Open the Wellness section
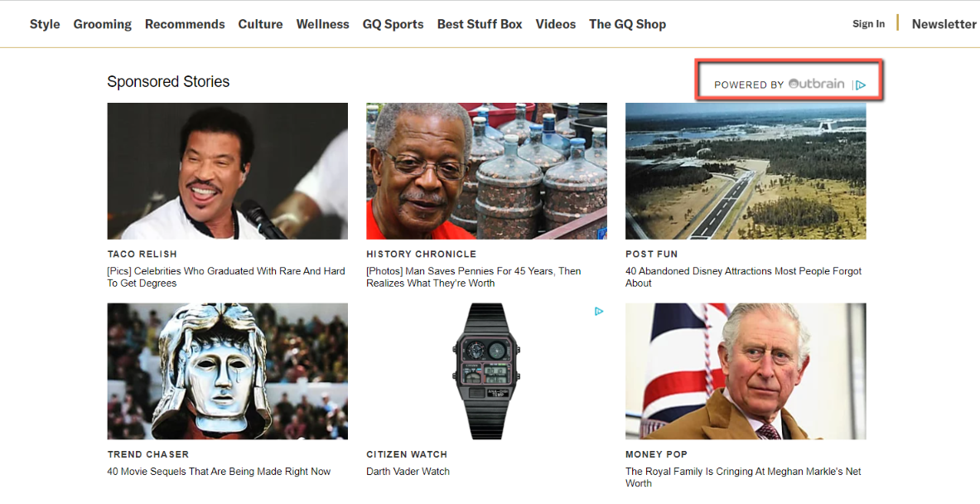980x504 pixels. coord(322,24)
